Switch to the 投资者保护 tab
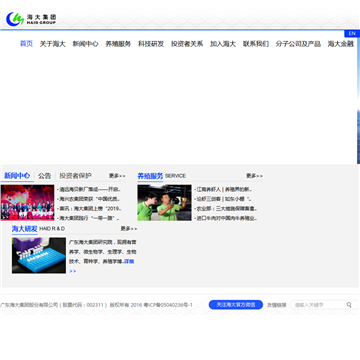Image resolution: width=360 pixels, height=360 pixels. [x=76, y=176]
